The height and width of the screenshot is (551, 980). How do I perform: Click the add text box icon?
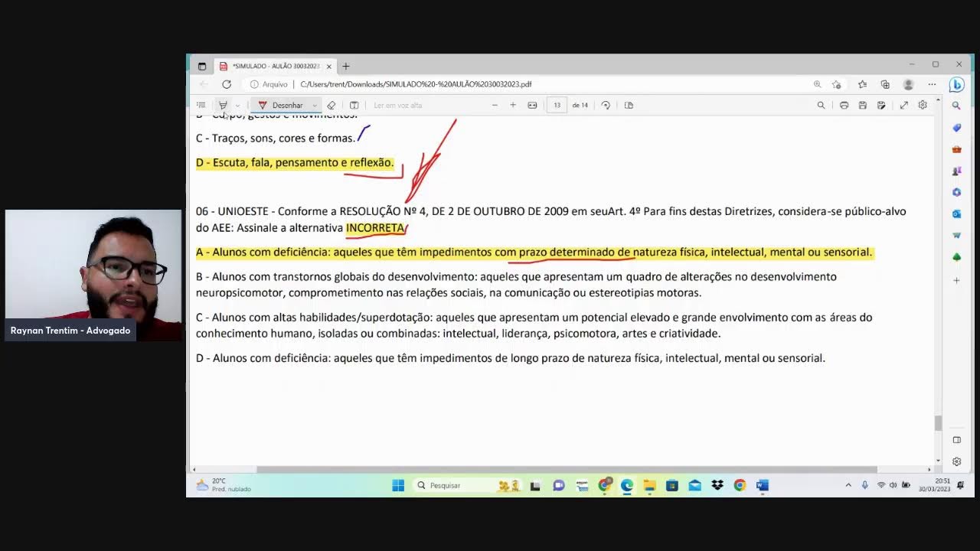point(354,105)
